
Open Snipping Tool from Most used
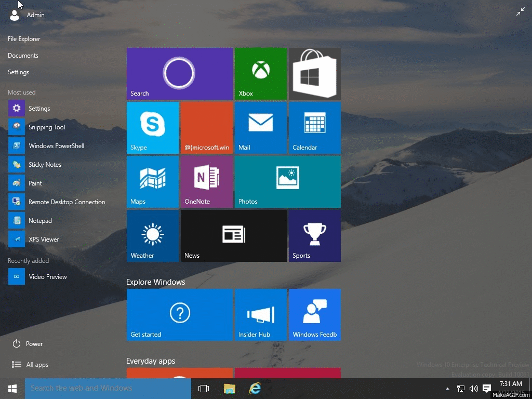click(x=47, y=127)
